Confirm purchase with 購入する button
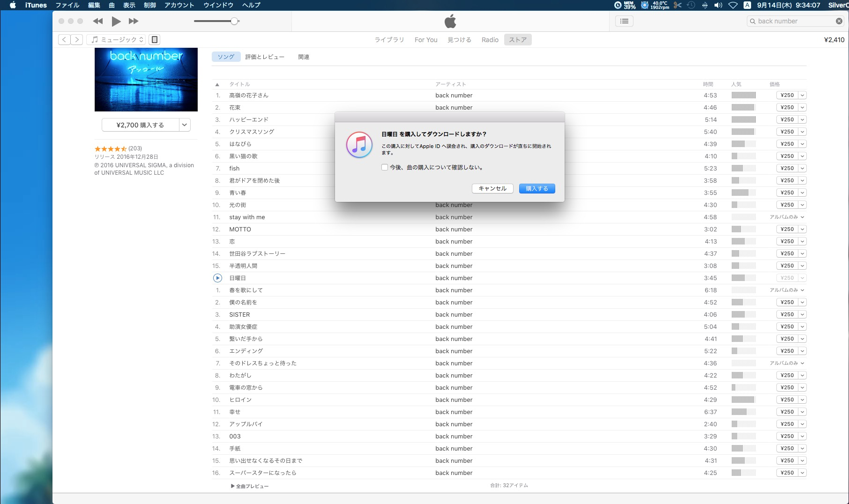Image resolution: width=849 pixels, height=504 pixels. 537,188
